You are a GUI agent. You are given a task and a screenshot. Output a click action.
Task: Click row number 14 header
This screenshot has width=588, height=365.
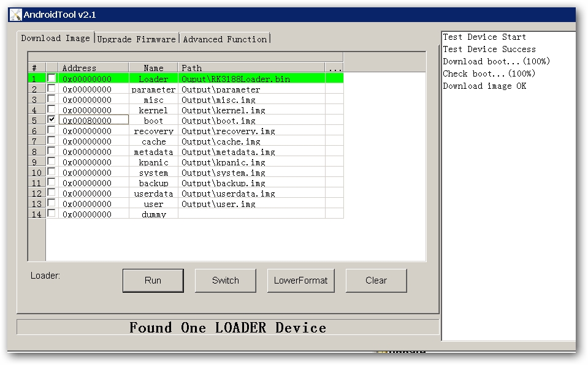click(37, 214)
